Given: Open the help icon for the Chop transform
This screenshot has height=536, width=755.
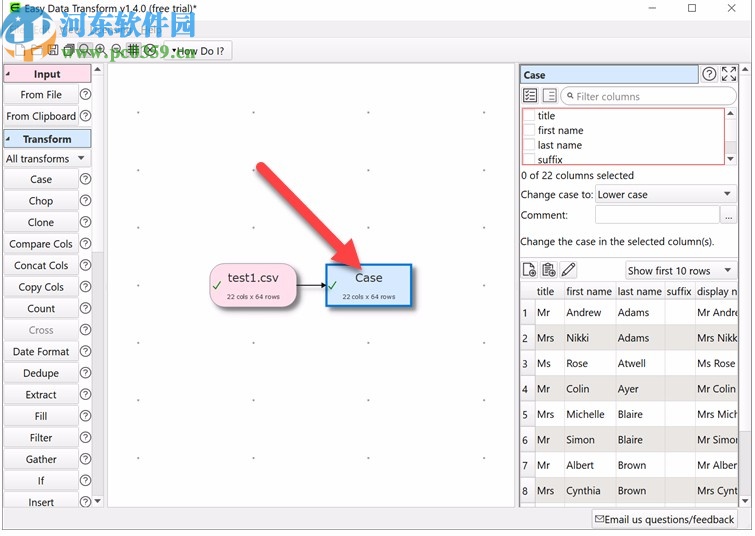Looking at the screenshot, I should point(85,200).
